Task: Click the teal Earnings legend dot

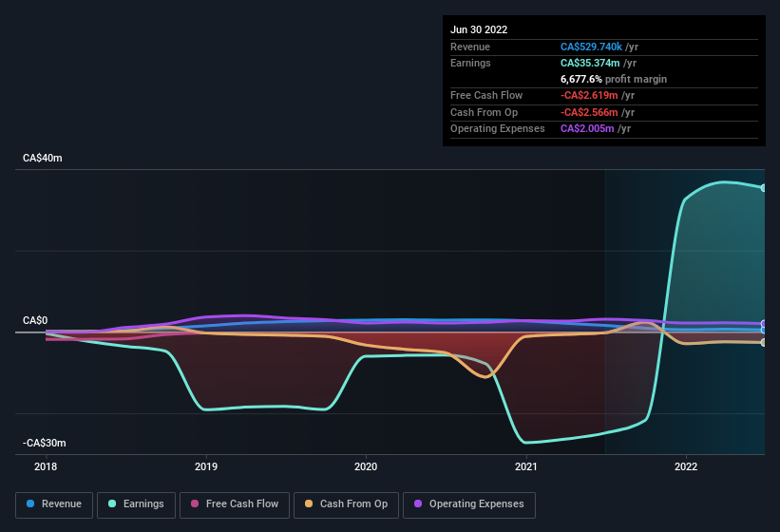Action: (x=112, y=503)
